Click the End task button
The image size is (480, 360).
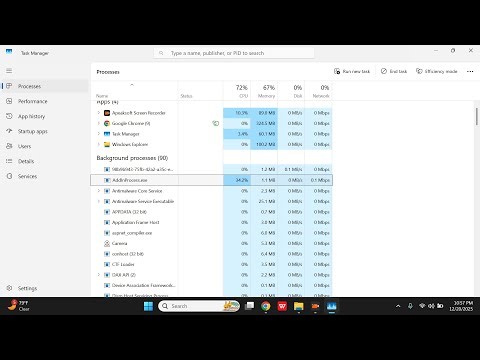(394, 71)
